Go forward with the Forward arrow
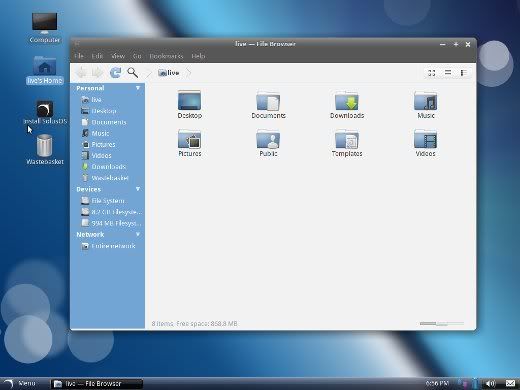The width and height of the screenshot is (520, 390). click(x=98, y=72)
